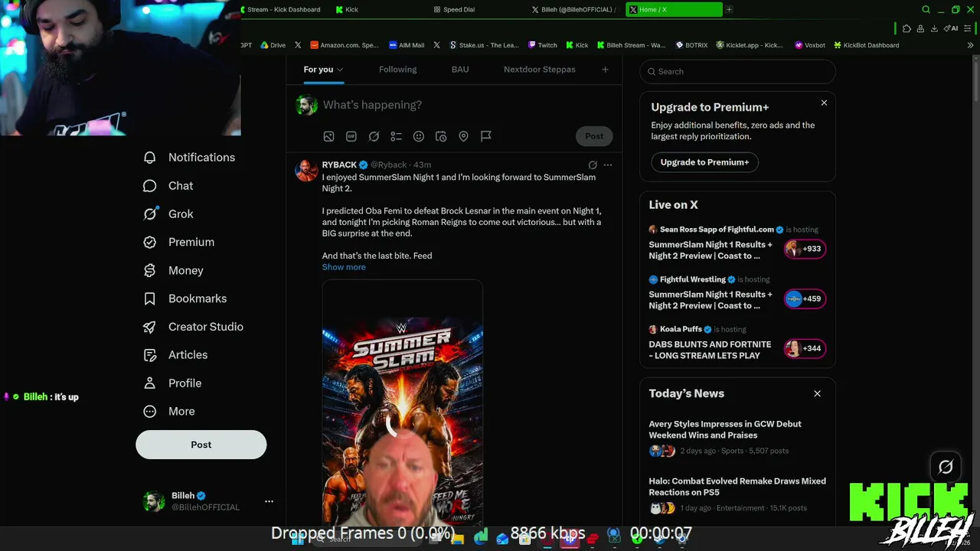Tag a location using the pin icon
This screenshot has height=551, width=980.
click(x=463, y=136)
